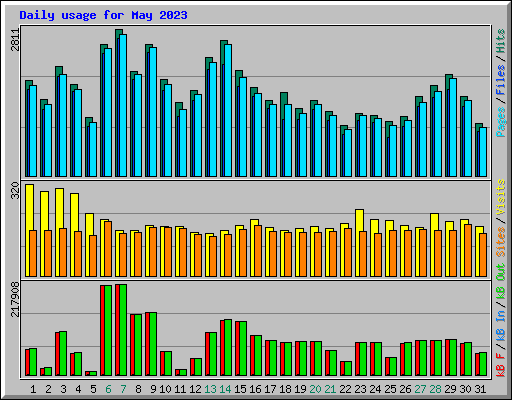The image size is (512, 400).
Task: Click day label '12' on the x-axis
Action: tap(195, 389)
